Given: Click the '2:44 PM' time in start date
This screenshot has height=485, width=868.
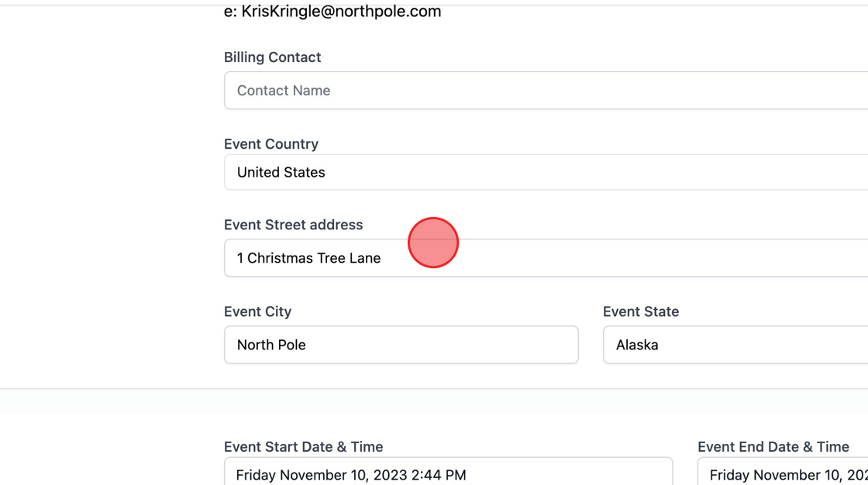Looking at the screenshot, I should [439, 475].
